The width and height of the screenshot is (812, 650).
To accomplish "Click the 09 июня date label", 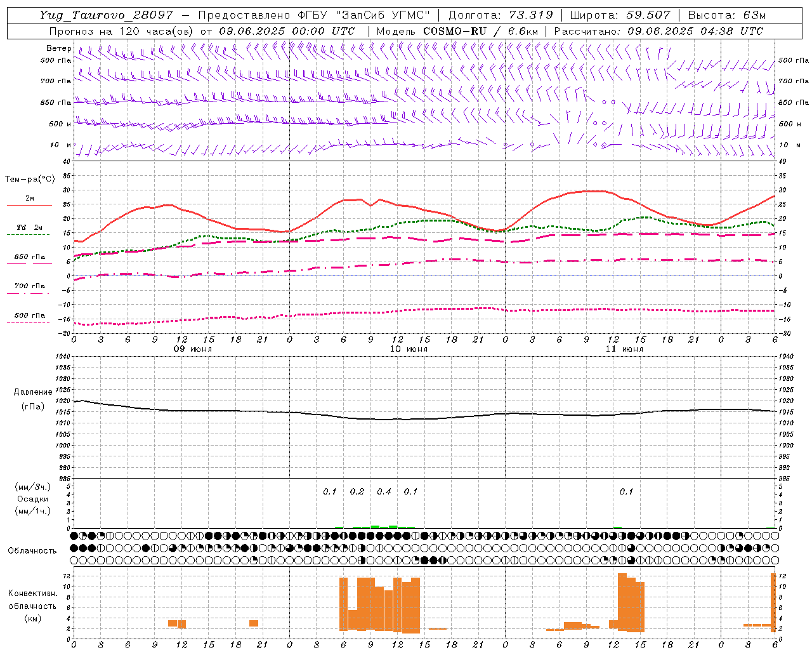I will pos(193,349).
